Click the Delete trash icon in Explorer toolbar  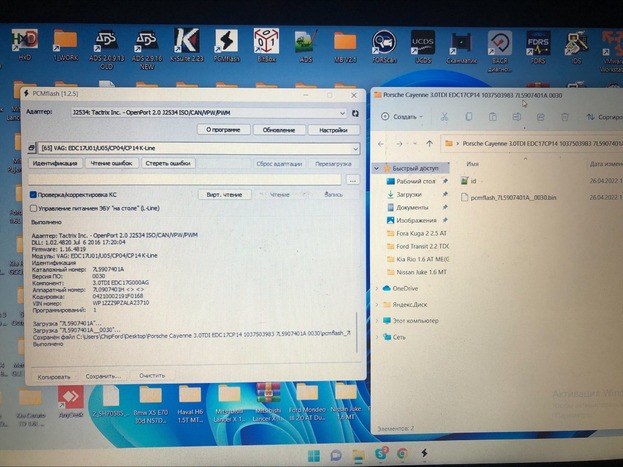(x=564, y=116)
